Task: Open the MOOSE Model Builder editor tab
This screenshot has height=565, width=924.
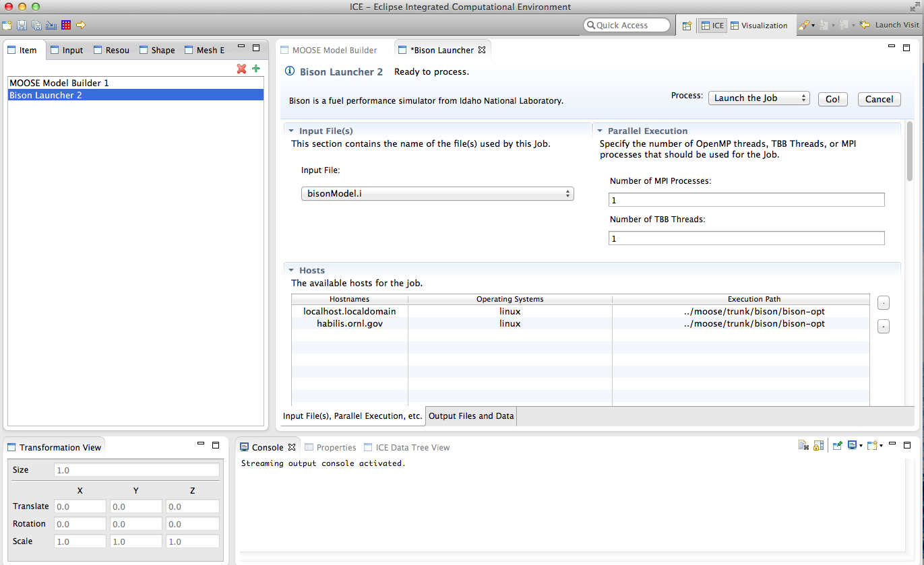Action: 330,50
